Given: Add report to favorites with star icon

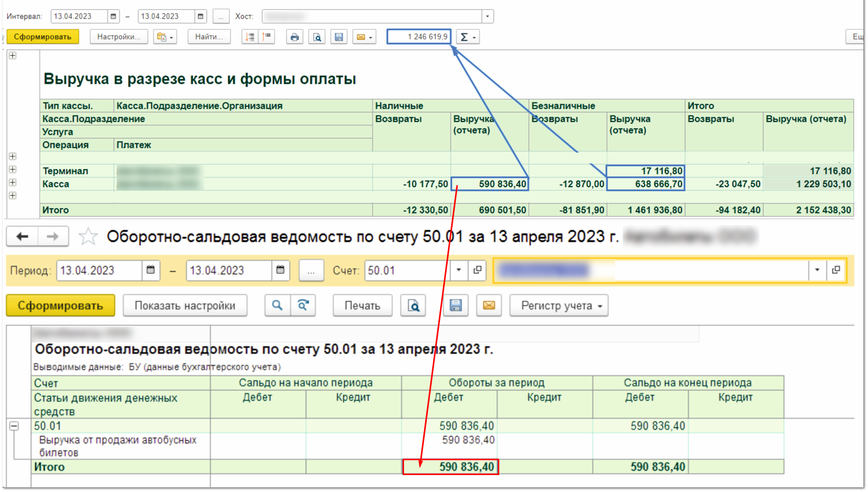Looking at the screenshot, I should pyautogui.click(x=88, y=236).
